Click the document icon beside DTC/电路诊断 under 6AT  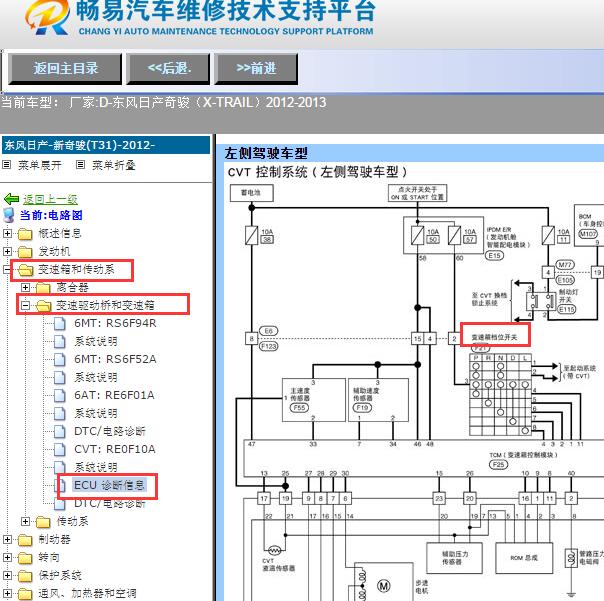coord(60,431)
